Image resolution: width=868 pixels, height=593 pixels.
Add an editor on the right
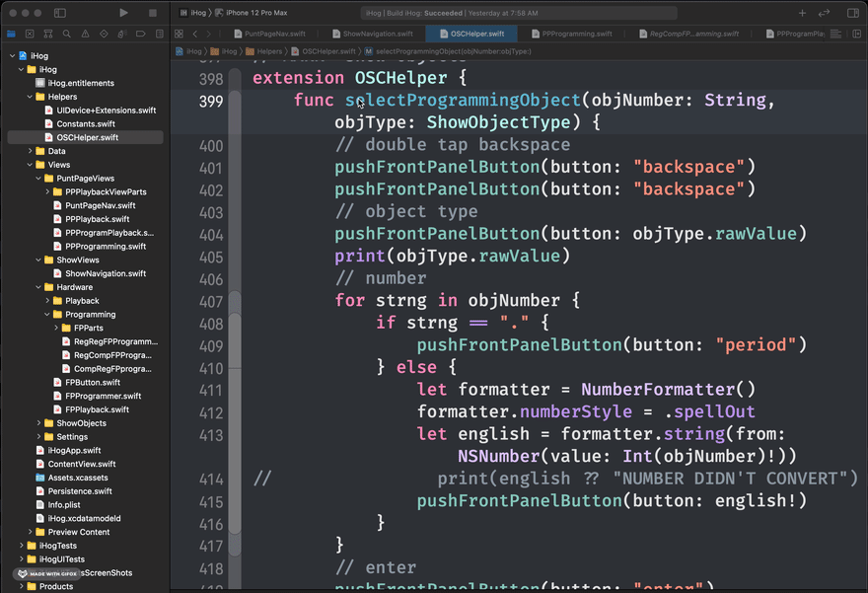[856, 34]
